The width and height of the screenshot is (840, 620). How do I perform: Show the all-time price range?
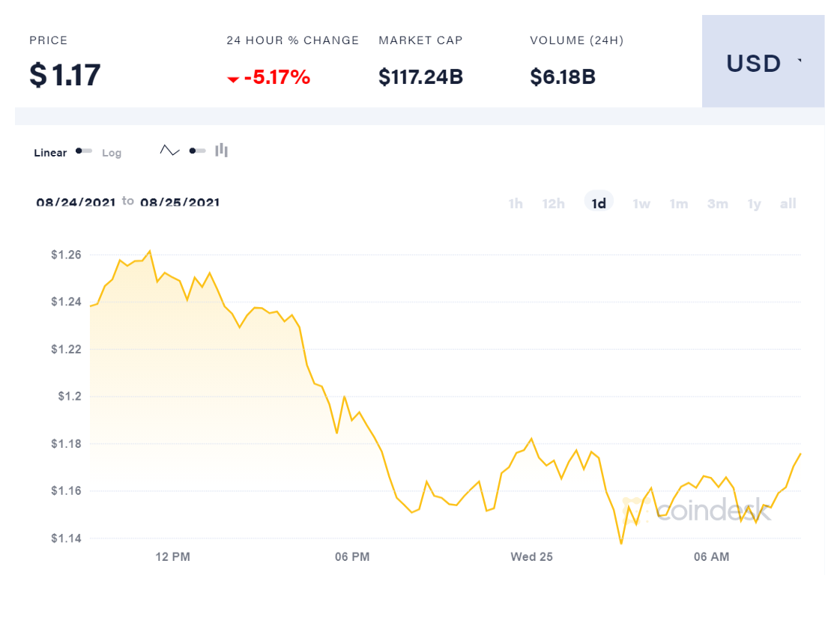[x=788, y=204]
